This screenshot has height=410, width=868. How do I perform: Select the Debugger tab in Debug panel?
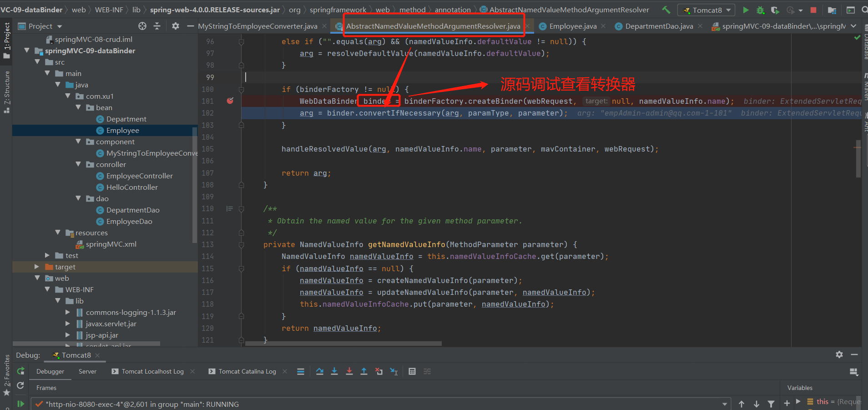[50, 371]
